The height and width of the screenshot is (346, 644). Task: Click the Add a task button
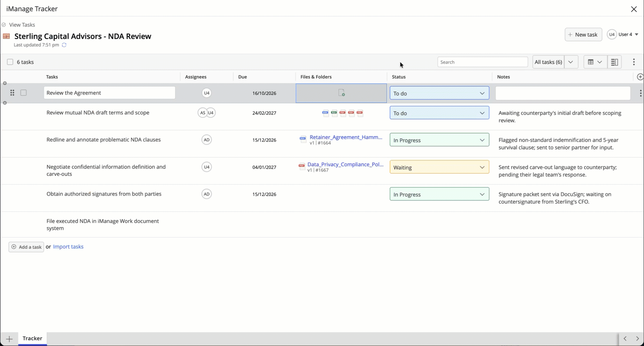click(x=26, y=247)
